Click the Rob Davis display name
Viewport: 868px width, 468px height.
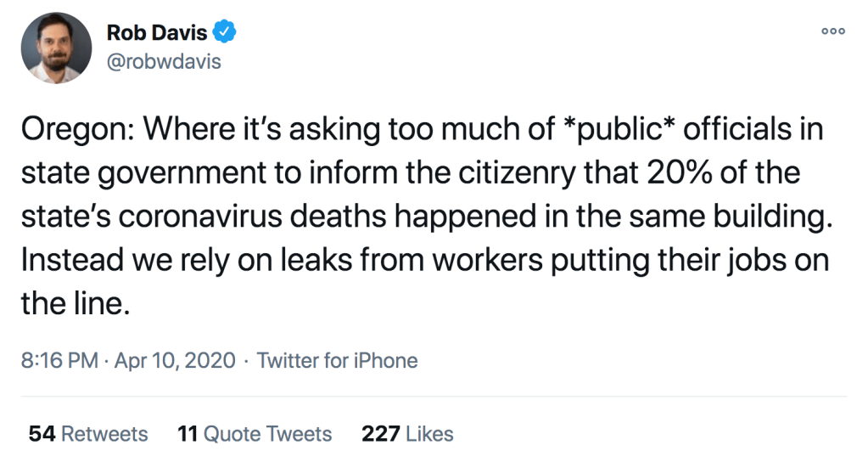(157, 33)
